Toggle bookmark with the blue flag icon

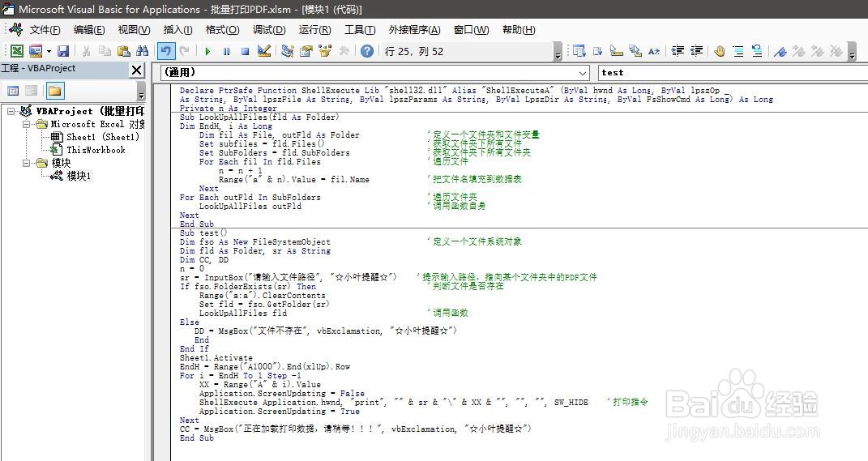780,51
